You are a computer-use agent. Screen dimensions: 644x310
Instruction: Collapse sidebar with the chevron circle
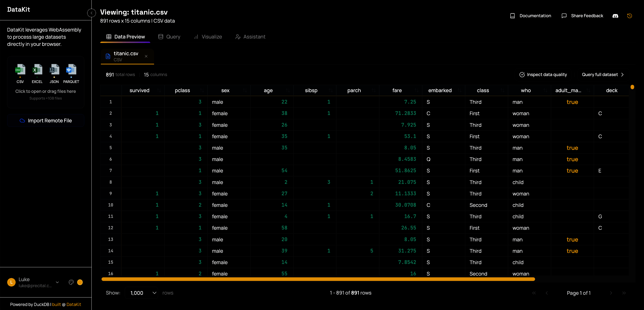pos(91,13)
